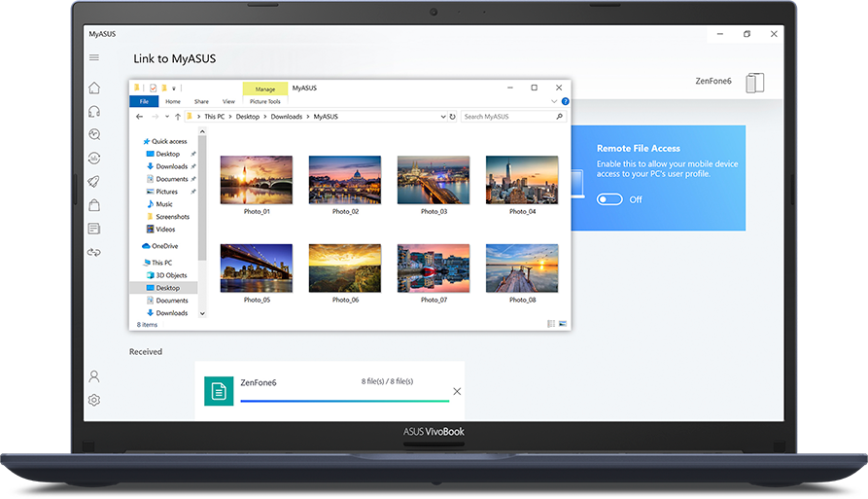Screen dimensions: 868x499
Task: Open the MyASUS hamburger menu
Action: [94, 57]
